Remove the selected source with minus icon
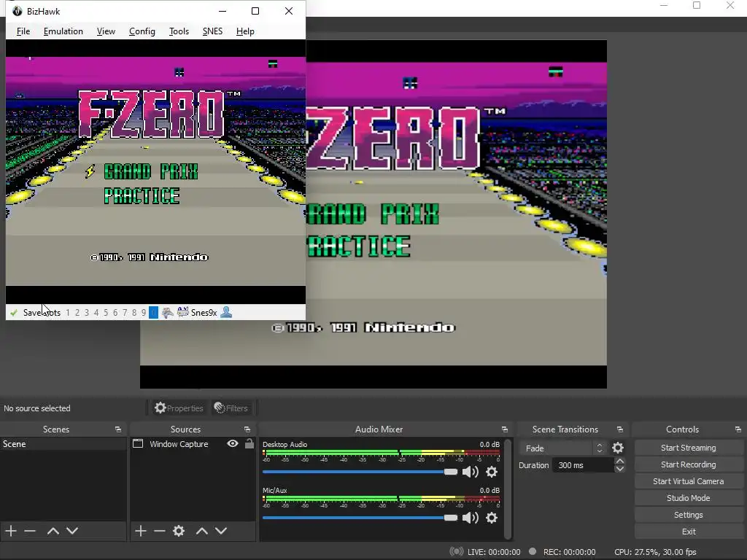 click(160, 531)
